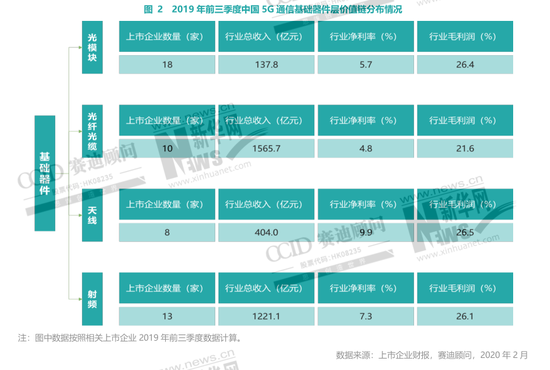Viewport: 550px width, 370px height.
Task: Click the 行业净利率 header in the 天线 row
Action: (x=366, y=204)
